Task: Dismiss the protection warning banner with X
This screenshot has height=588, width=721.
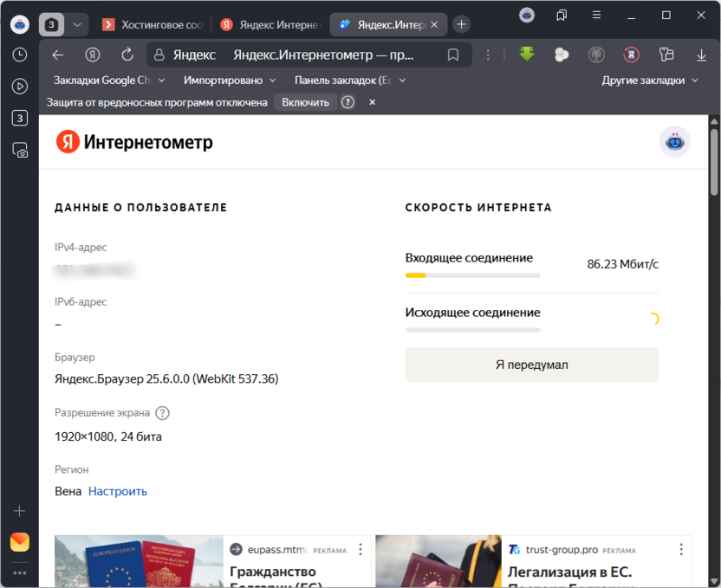Action: (x=371, y=101)
